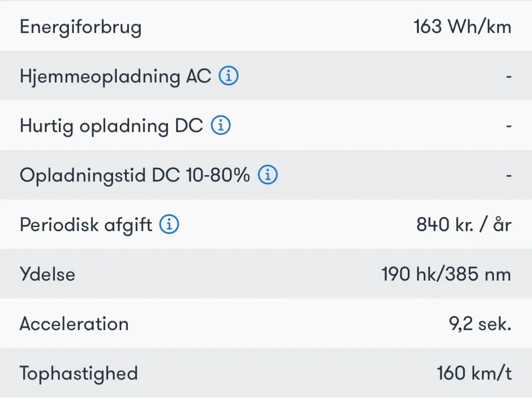532x399 pixels.
Task: Show info for Opladningstid DC 10-80%
Action: pyautogui.click(x=268, y=175)
